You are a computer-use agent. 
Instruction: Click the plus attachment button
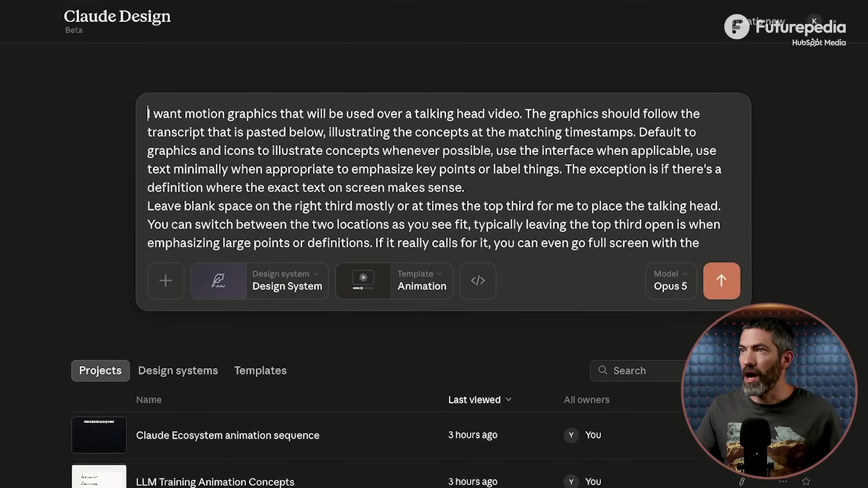[x=165, y=281]
